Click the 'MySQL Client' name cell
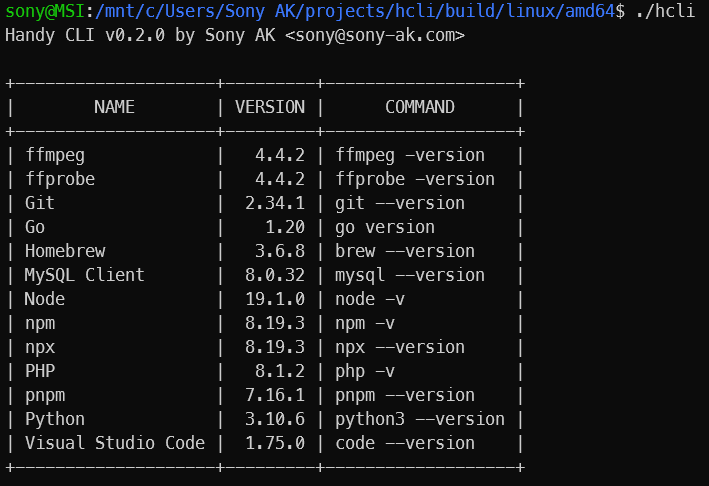 point(85,275)
